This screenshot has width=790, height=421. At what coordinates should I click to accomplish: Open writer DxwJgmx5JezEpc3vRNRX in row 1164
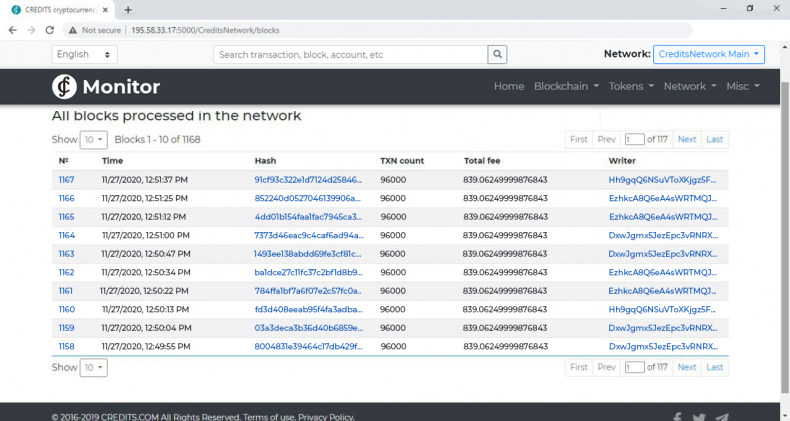click(663, 235)
